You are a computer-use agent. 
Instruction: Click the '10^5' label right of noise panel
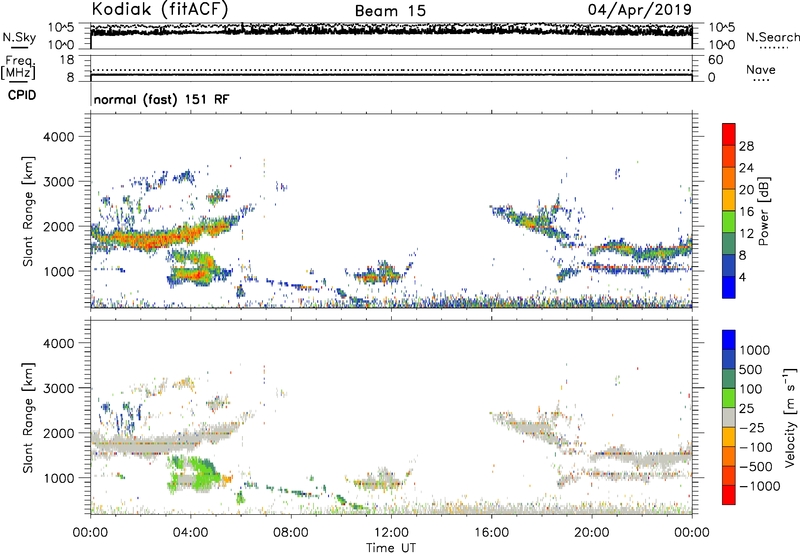[x=722, y=28]
